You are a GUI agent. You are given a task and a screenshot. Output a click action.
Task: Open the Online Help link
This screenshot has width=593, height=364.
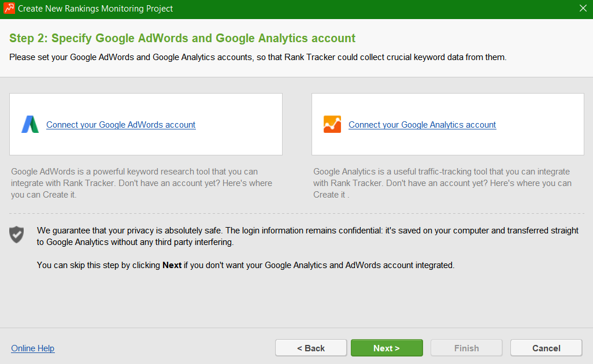(x=33, y=348)
